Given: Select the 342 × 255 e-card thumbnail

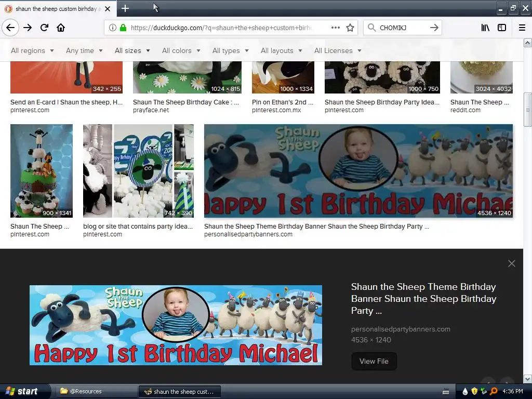Looking at the screenshot, I should (x=66, y=77).
